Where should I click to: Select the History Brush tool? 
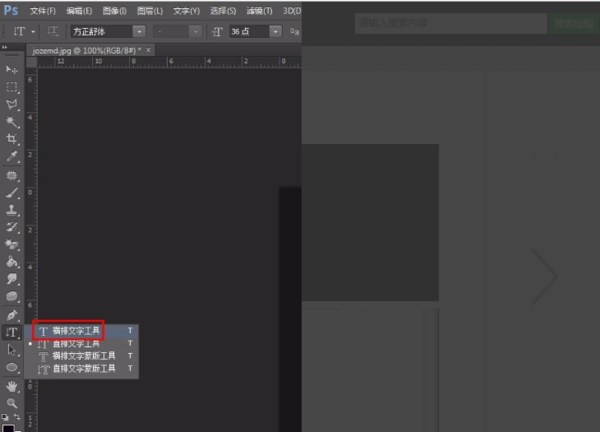coord(11,227)
